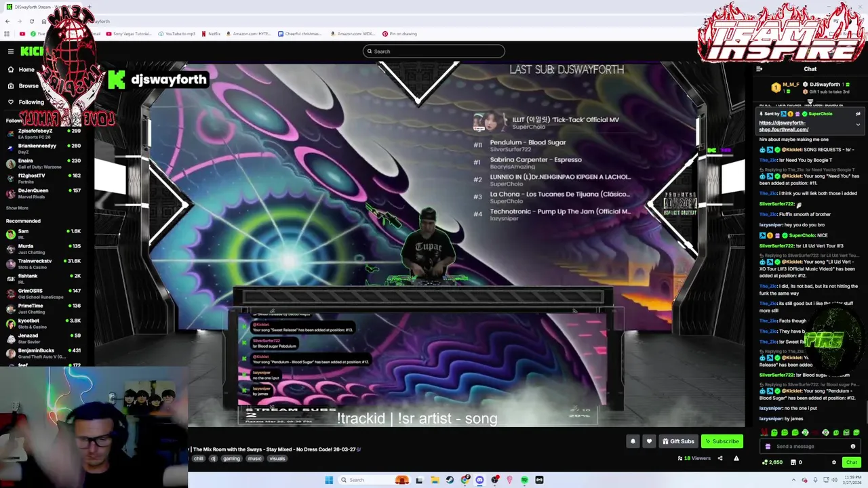Open Steam from taskbar
This screenshot has height=488, width=868.
click(450, 480)
